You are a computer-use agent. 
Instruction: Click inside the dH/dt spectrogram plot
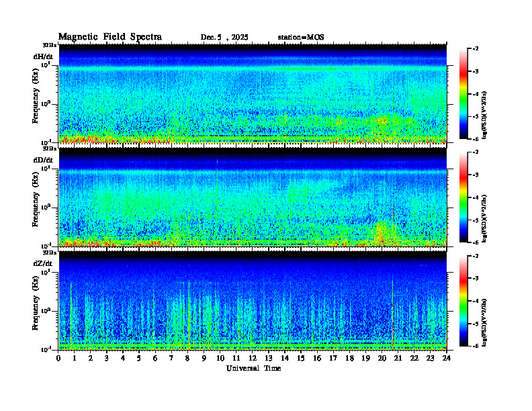[x=253, y=93]
